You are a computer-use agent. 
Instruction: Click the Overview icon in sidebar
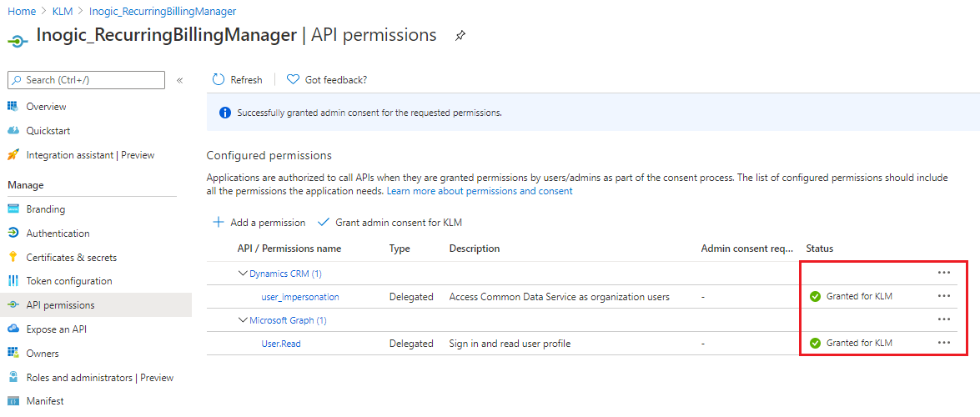click(x=13, y=106)
